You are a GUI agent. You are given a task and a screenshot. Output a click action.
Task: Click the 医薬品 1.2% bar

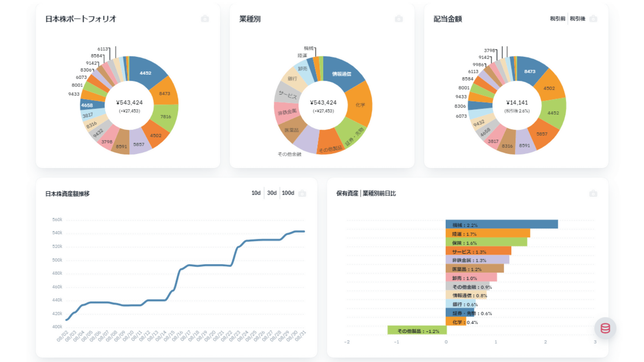coord(475,269)
